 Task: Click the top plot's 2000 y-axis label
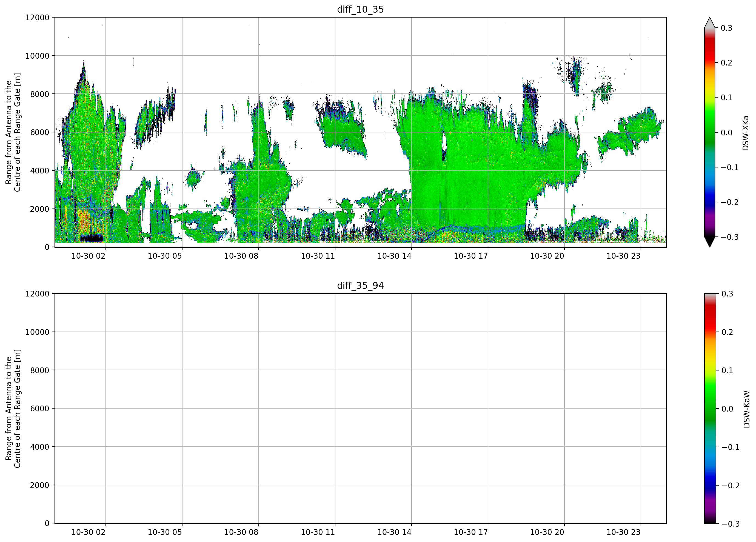(x=40, y=209)
